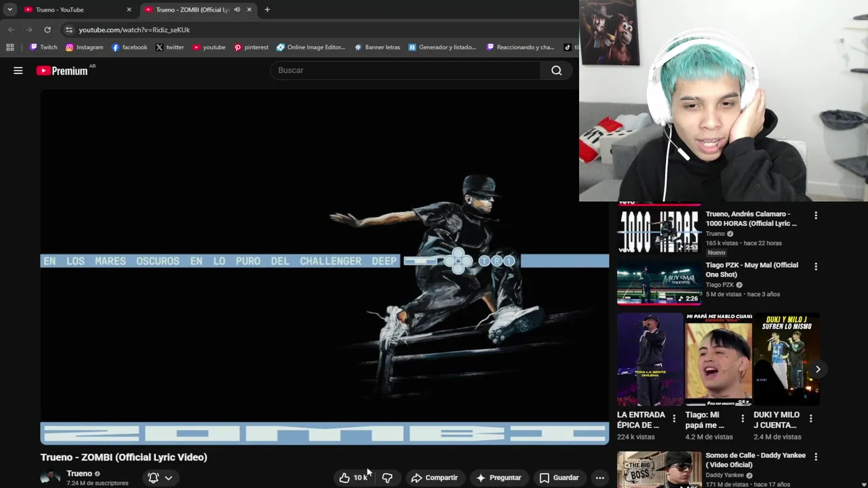
Task: Focus the Buscar search field
Action: point(406,70)
